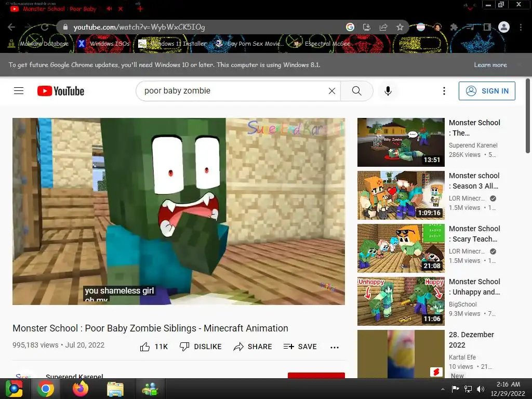Select the Monster School : Poor Baby tab
This screenshot has height=399, width=532.
(x=59, y=9)
